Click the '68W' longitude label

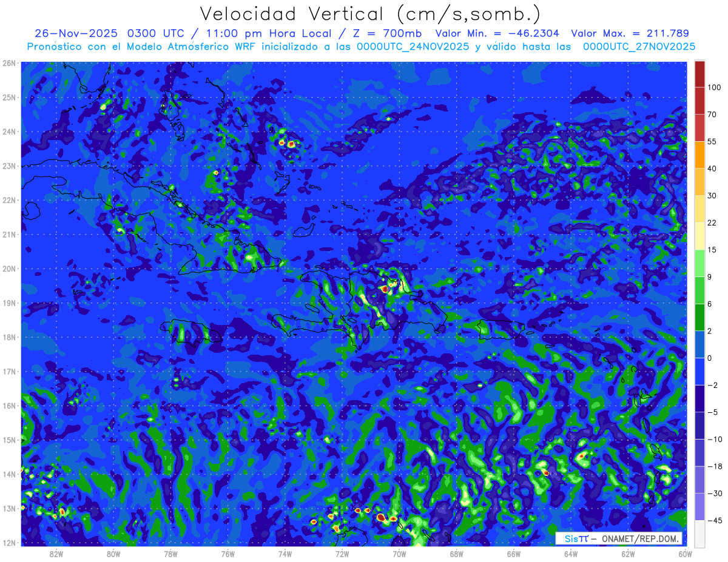(x=456, y=554)
